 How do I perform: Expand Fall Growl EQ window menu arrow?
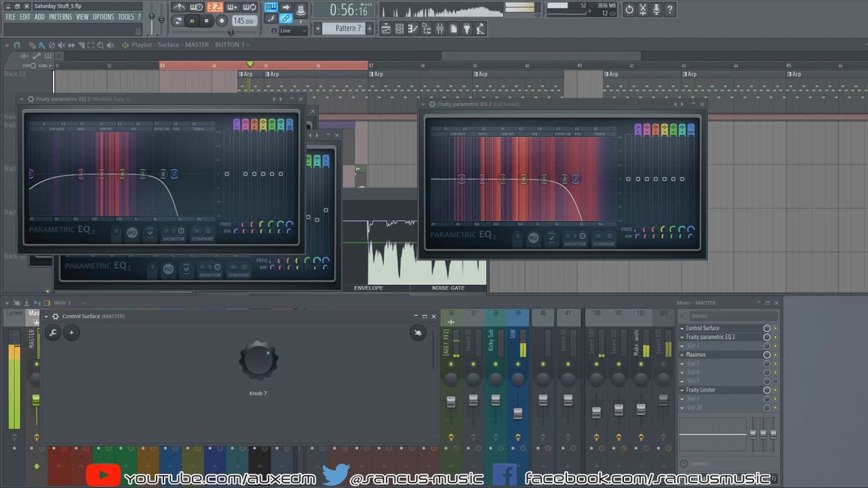(x=424, y=104)
